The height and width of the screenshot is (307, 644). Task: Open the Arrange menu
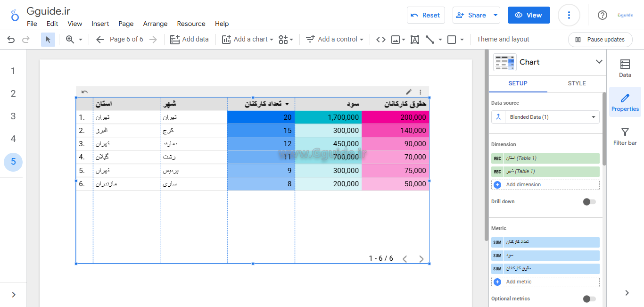pos(155,24)
